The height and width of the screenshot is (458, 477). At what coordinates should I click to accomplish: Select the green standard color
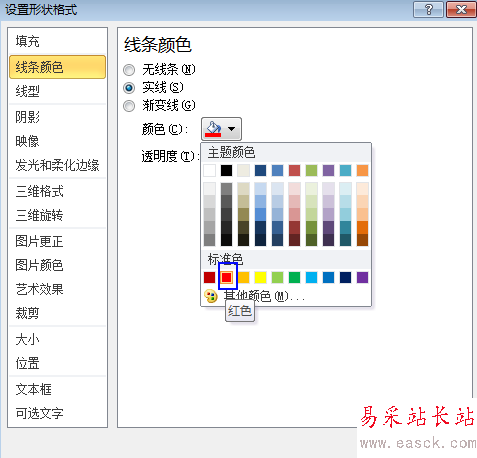pyautogui.click(x=294, y=277)
